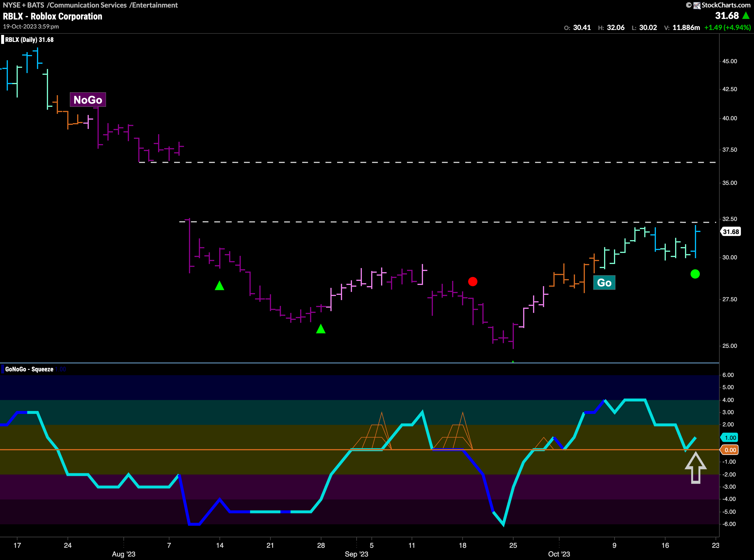Screen dimensions: 754x560
Task: Click the 25.00 price axis label
Action: tap(730, 346)
